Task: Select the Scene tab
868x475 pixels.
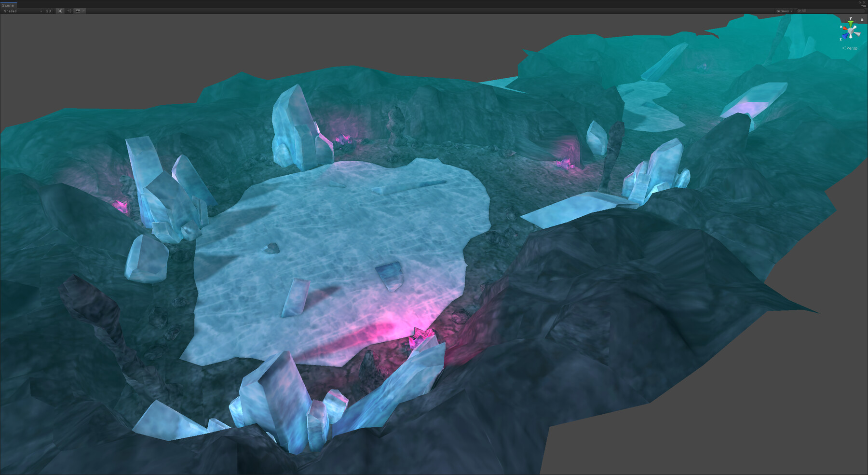Action: coord(8,5)
